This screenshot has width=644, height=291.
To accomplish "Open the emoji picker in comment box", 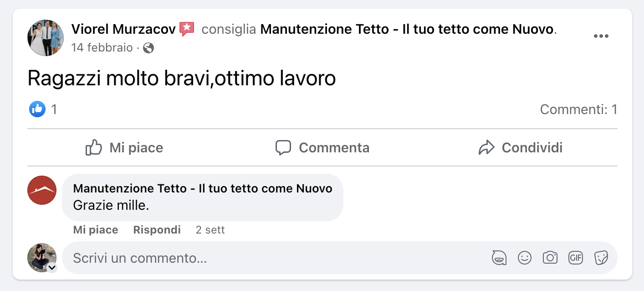I will click(x=525, y=258).
